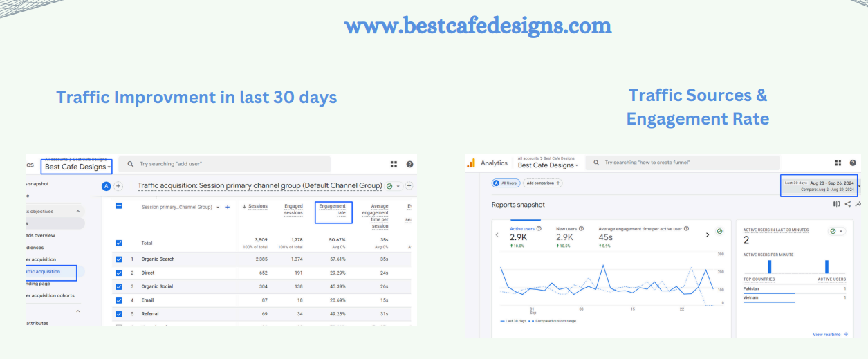Click the blue plus icon to add a dimension
This screenshot has width=868, height=359.
(x=228, y=207)
